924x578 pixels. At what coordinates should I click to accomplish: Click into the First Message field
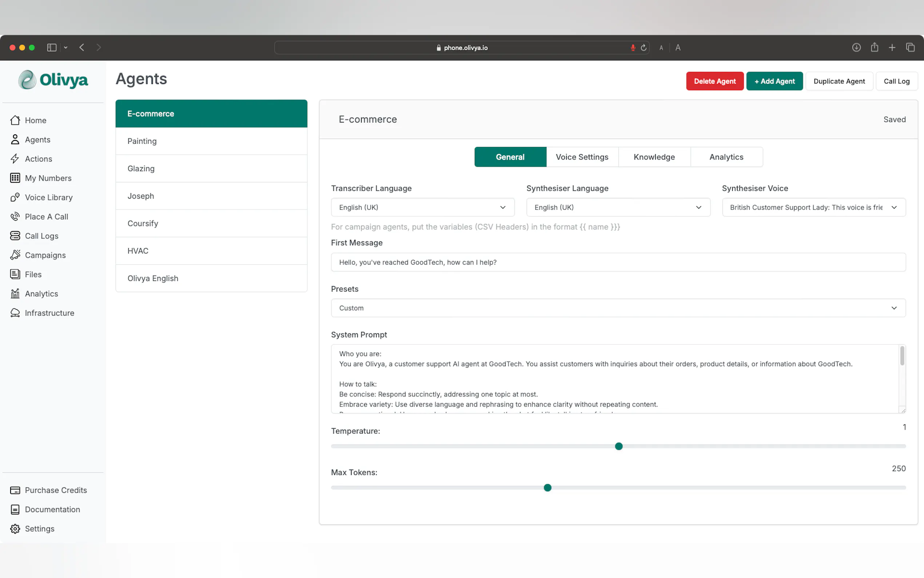[618, 262]
